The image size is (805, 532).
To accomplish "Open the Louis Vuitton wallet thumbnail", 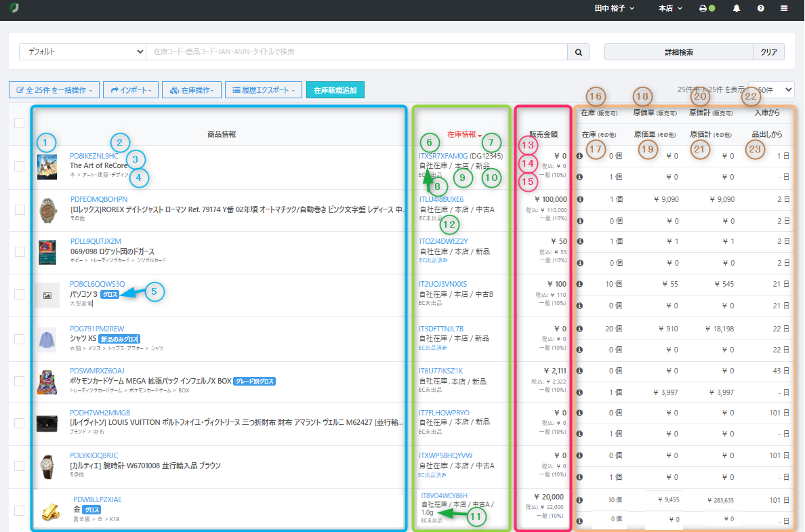I will (47, 424).
